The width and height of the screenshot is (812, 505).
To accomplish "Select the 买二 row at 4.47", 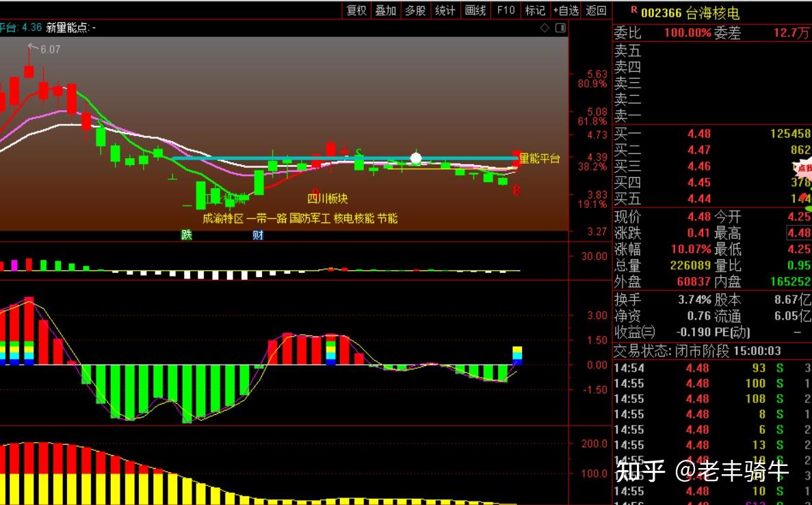I will coord(712,151).
